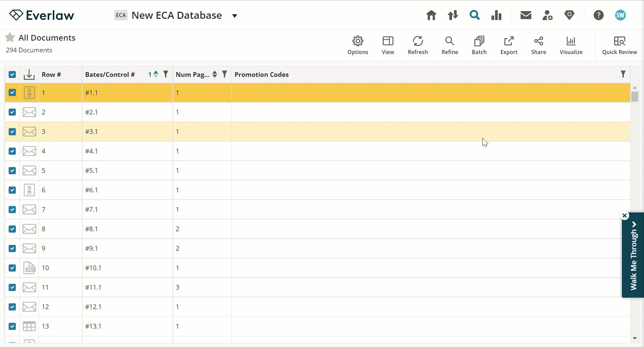Click the scrollbar up arrow
The image size is (644, 347).
(635, 88)
